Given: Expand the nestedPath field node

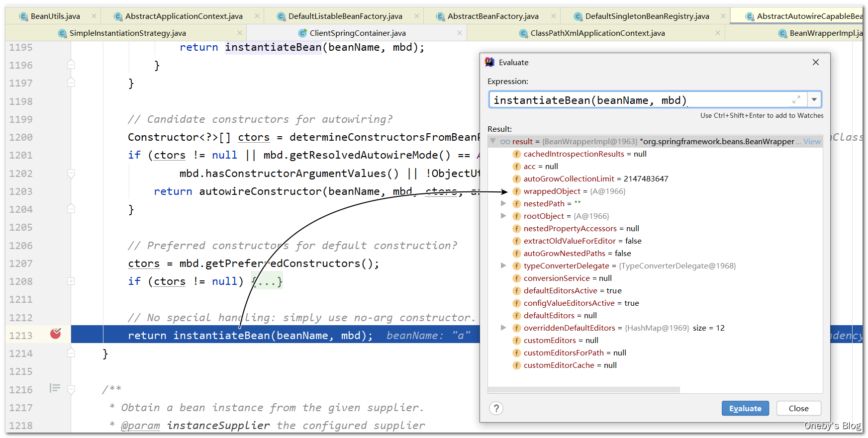Looking at the screenshot, I should click(503, 203).
